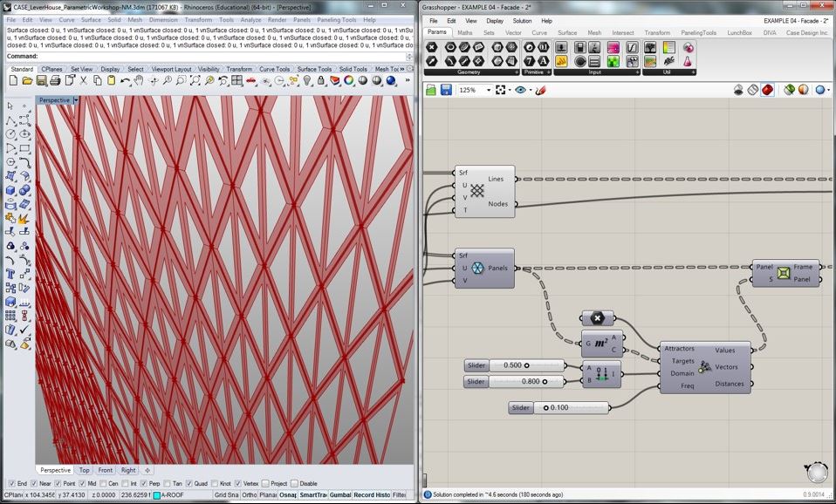Viewport: 836px width, 504px height.
Task: Open the 125% zoom level dropdown
Action: tap(488, 90)
